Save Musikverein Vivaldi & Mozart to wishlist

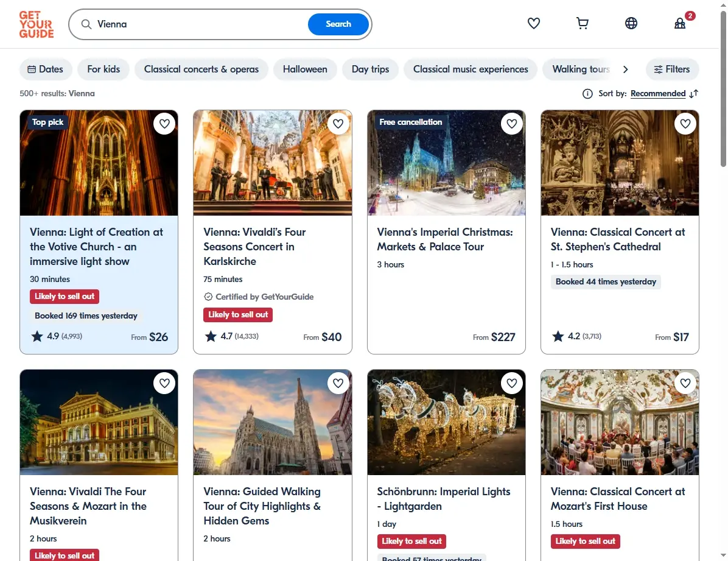point(164,383)
